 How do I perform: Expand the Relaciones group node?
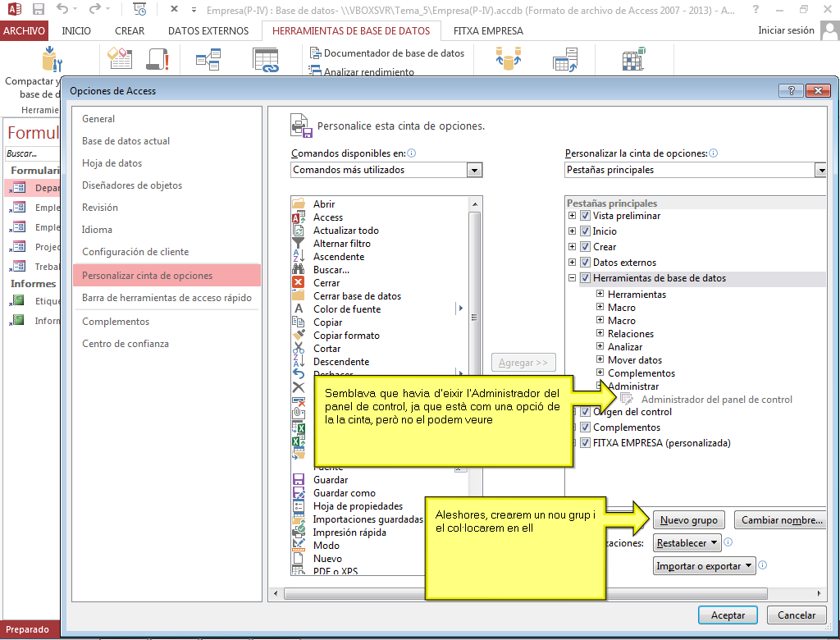tap(600, 333)
